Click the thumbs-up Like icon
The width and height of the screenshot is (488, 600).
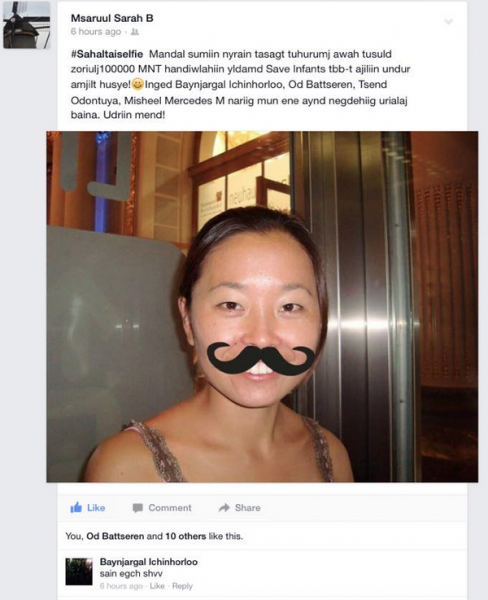76,507
